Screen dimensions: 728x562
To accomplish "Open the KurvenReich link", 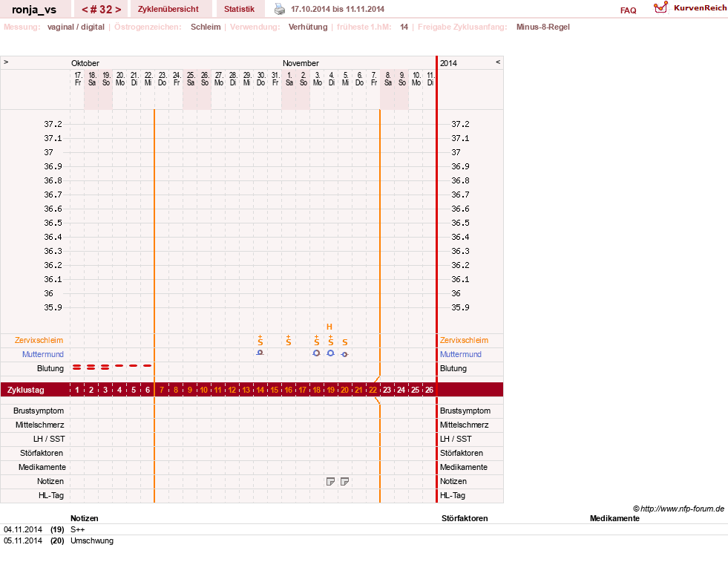I will point(700,8).
